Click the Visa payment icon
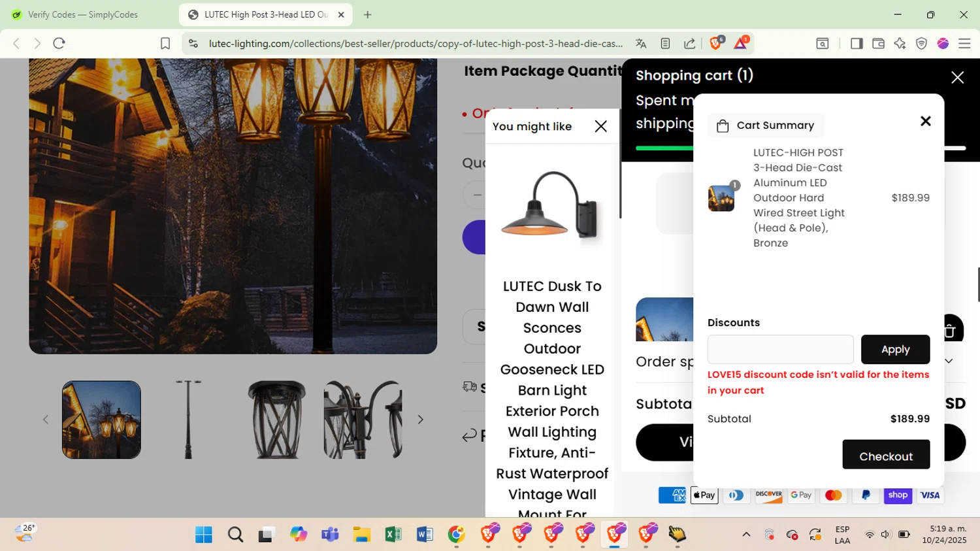 click(930, 495)
